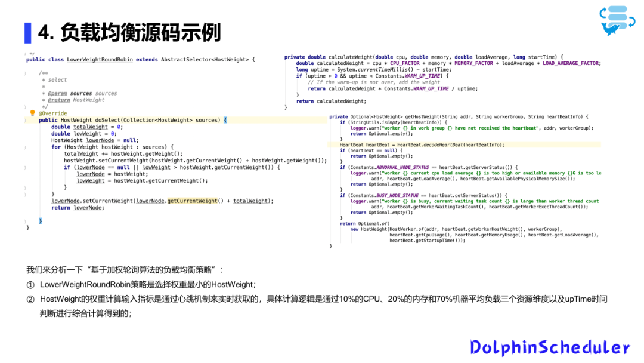Collapse the for-loop gutter fold marker

pyautogui.click(x=25, y=147)
